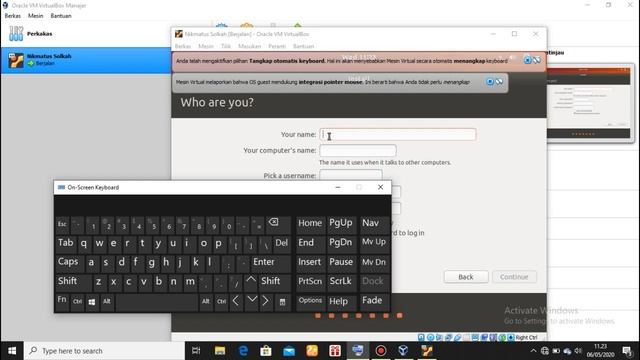640x360 pixels.
Task: Toggle the left Shift key on On-Screen Keyboard
Action: [x=73, y=282]
